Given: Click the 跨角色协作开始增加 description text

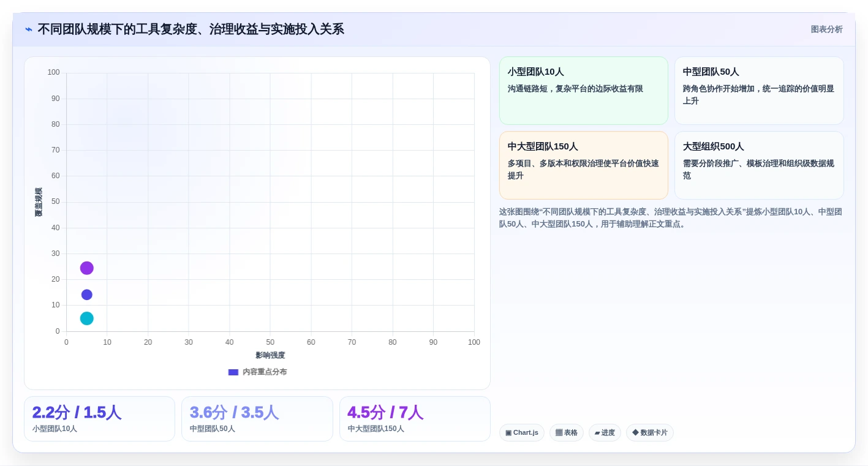Looking at the screenshot, I should tap(758, 95).
